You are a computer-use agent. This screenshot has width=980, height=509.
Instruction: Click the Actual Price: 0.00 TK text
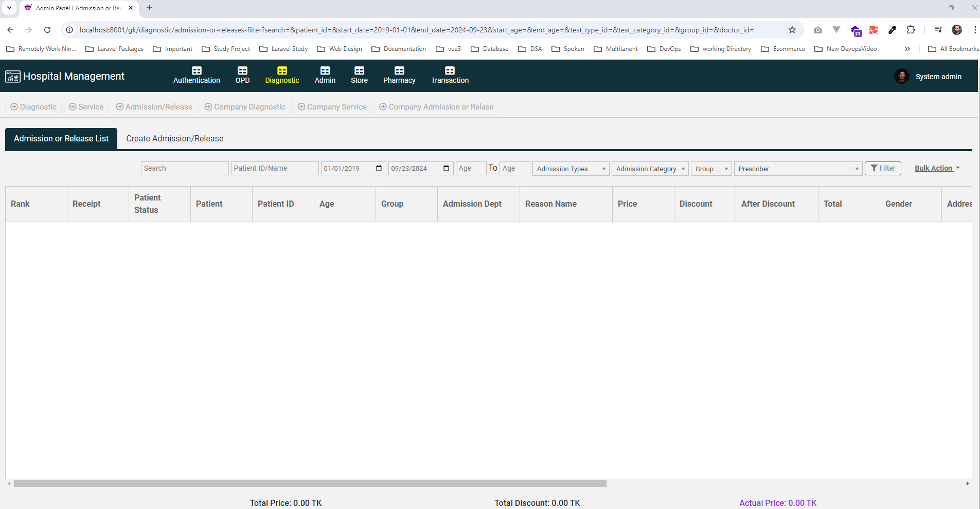coord(778,503)
